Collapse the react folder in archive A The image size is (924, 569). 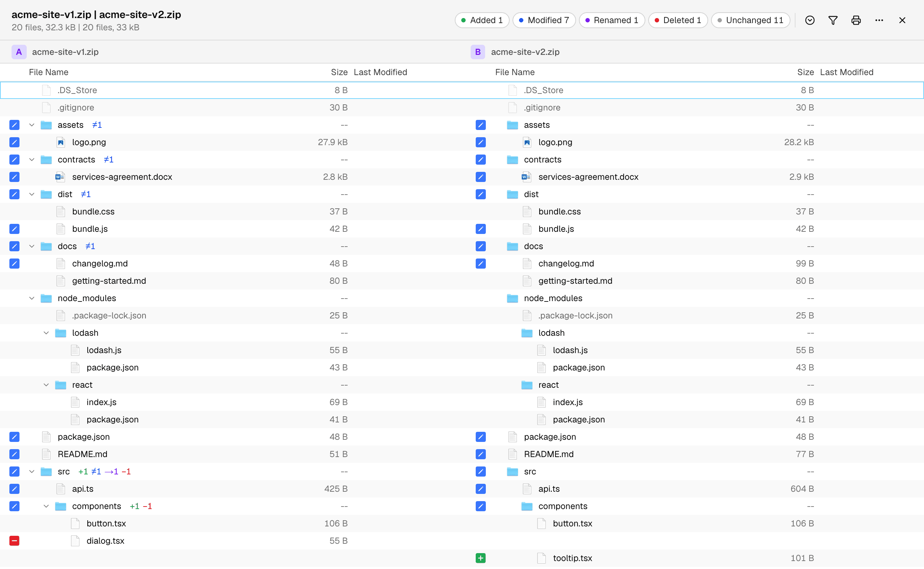coord(46,385)
